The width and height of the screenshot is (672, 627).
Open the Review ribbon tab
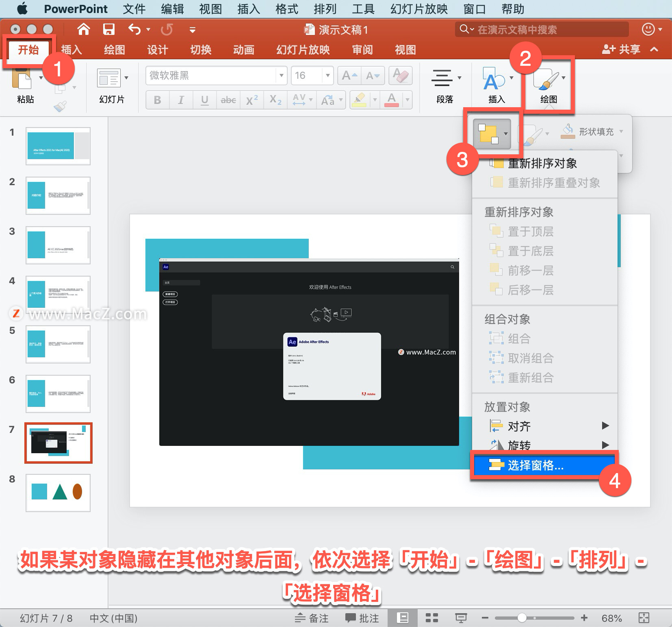pos(362,50)
